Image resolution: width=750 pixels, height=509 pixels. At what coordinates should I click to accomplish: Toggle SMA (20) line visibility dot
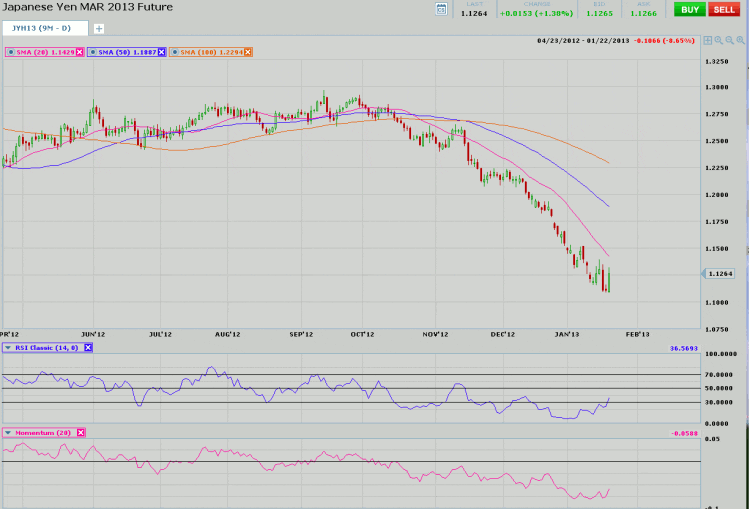pyautogui.click(x=10, y=51)
